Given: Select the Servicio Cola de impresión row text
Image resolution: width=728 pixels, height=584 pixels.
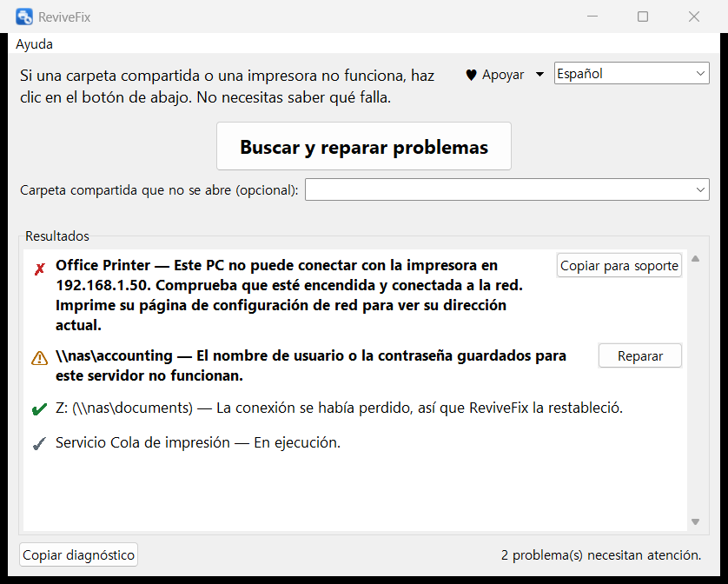Looking at the screenshot, I should tap(198, 442).
